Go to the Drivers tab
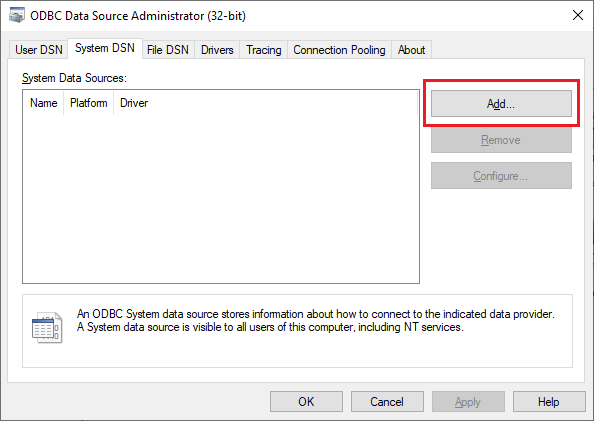Screen dimensions: 594x421 coord(217,50)
